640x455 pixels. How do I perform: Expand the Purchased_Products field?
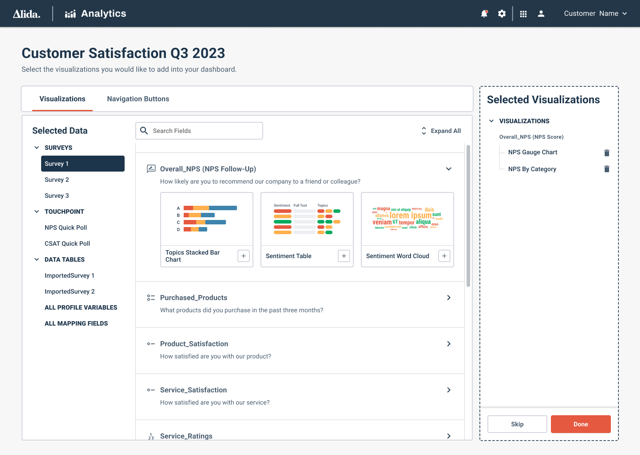448,298
